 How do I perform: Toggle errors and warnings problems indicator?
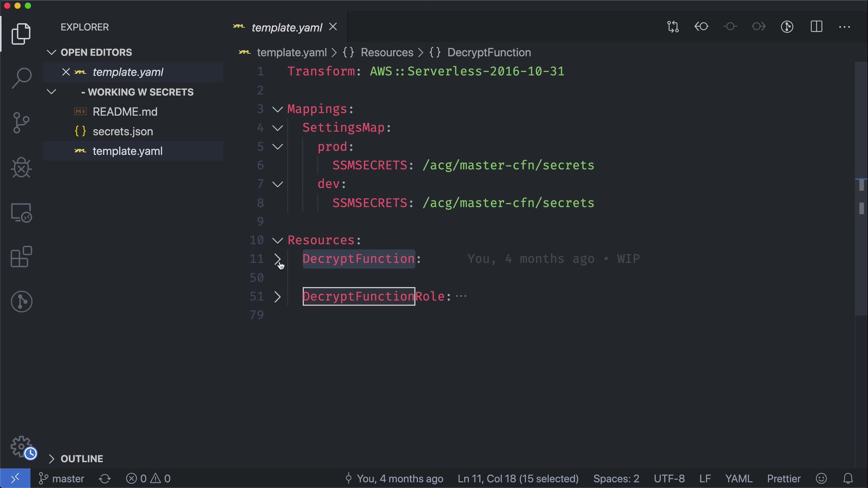[148, 479]
